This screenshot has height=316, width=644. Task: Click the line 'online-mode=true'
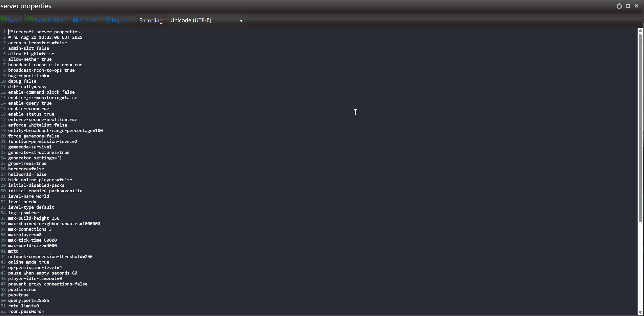tap(29, 262)
